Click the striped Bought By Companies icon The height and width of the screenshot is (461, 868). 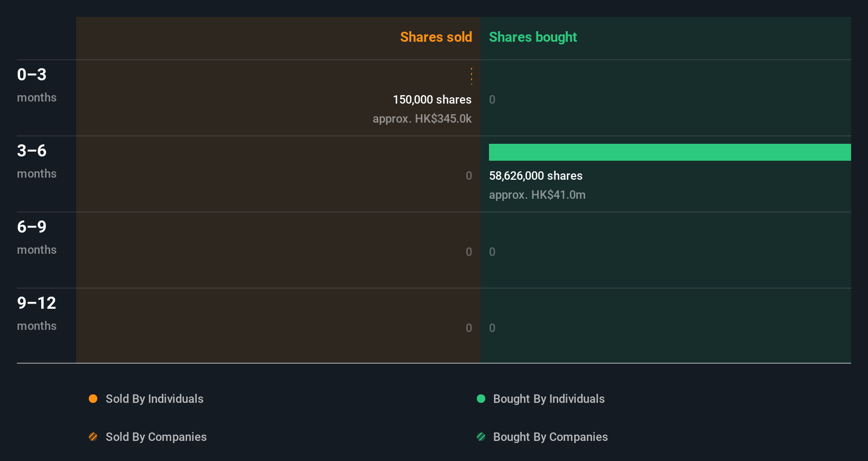pos(481,437)
